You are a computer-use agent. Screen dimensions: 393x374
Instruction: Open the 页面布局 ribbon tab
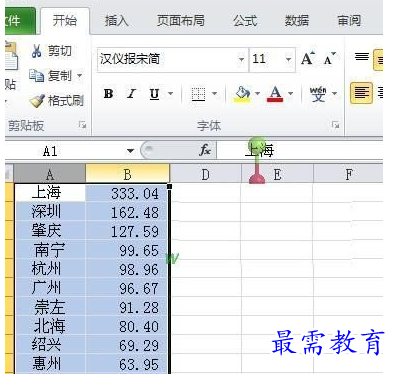pos(181,21)
